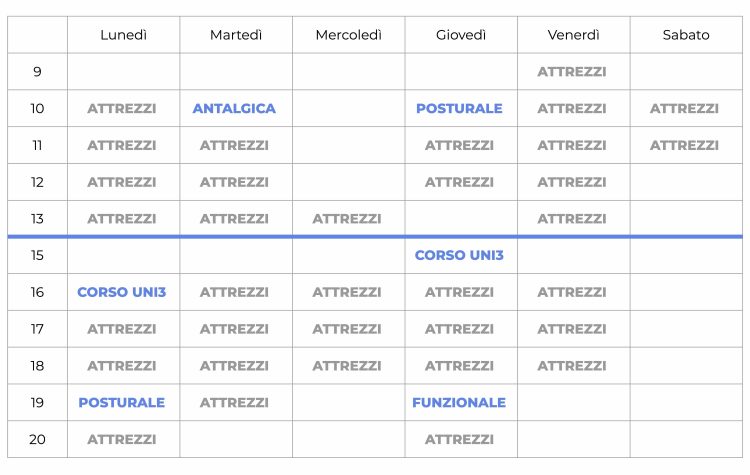Click ATTREZZI on Sabato at 11
Viewport: 750px width, 475px height.
[684, 146]
